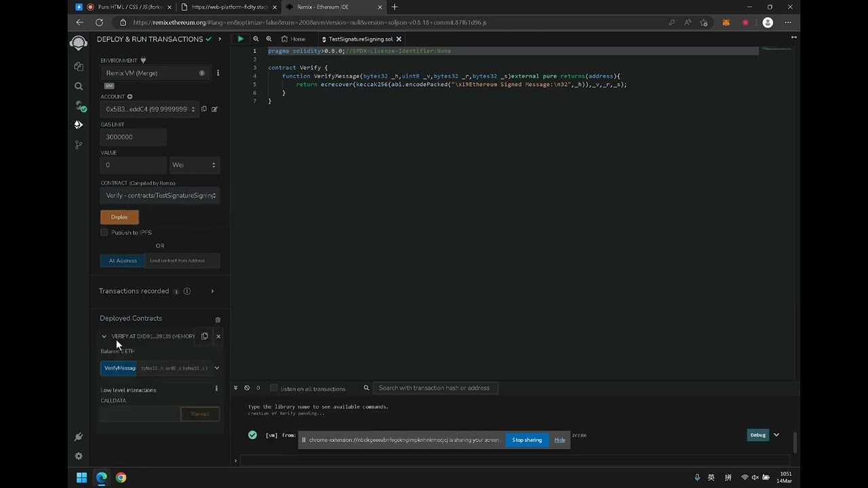
Task: Open the File explorer sidebar icon
Action: [x=79, y=66]
